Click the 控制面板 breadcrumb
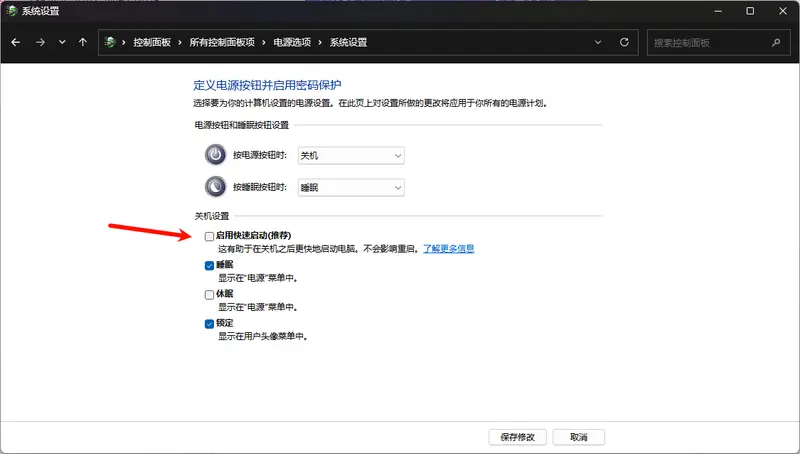Screen dimensions: 800x454 [x=152, y=42]
